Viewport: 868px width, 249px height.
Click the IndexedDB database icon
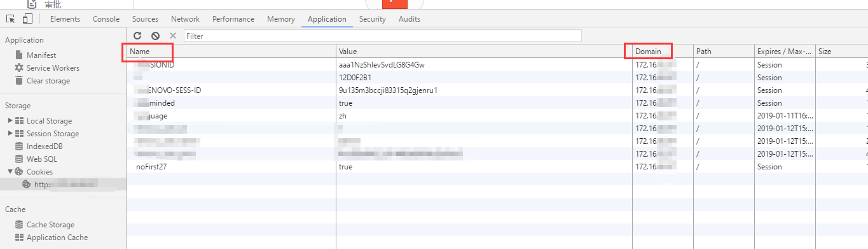pyautogui.click(x=19, y=146)
